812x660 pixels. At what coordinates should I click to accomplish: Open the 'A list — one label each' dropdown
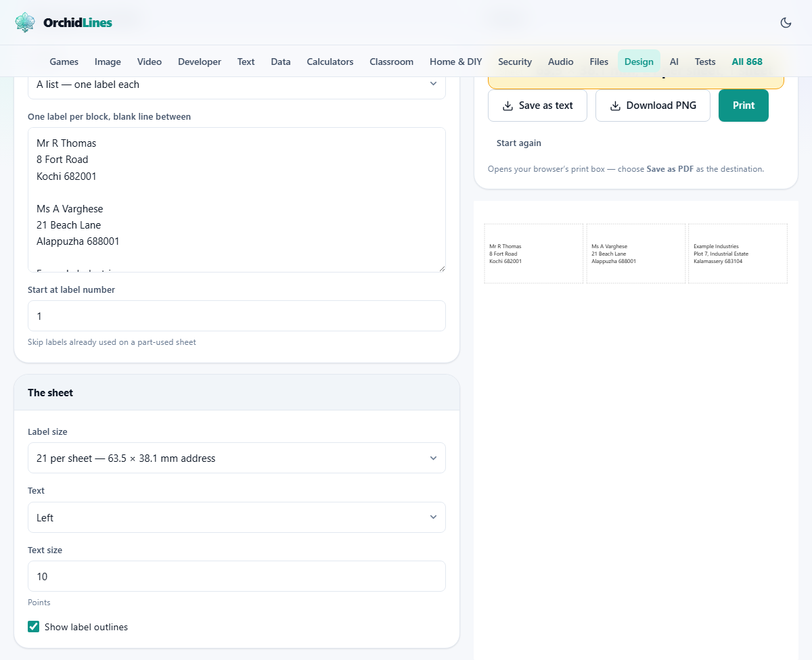click(x=237, y=85)
